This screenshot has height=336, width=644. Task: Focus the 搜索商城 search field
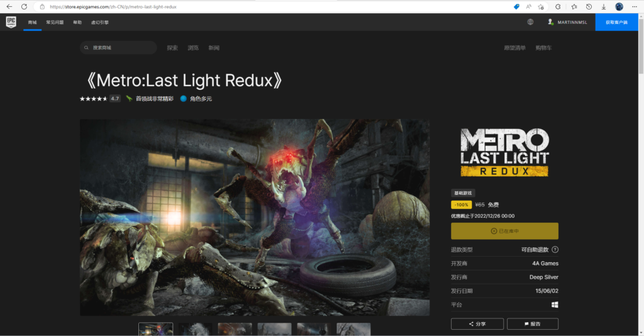(118, 48)
